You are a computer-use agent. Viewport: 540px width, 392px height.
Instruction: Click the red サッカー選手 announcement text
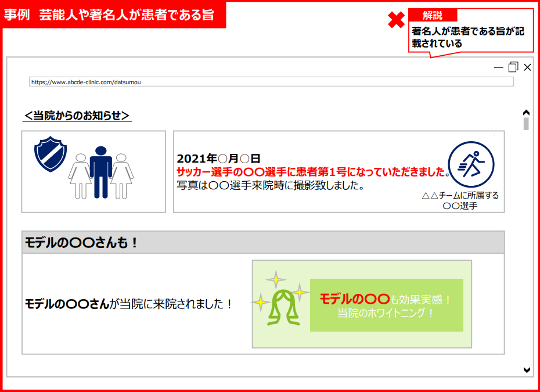[312, 172]
